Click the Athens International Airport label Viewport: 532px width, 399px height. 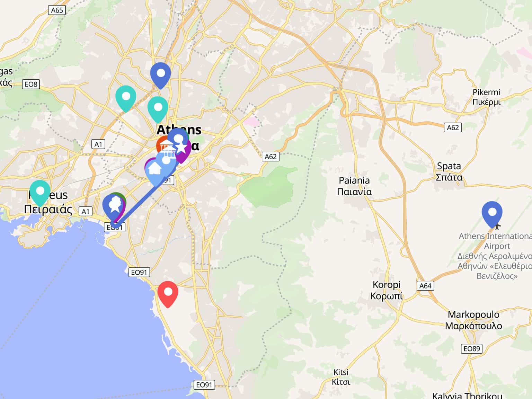(x=495, y=256)
